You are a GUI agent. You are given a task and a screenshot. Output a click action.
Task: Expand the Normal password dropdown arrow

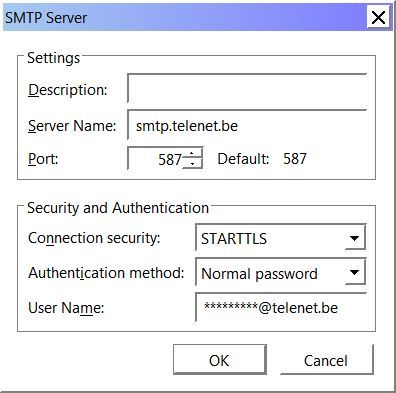click(355, 273)
